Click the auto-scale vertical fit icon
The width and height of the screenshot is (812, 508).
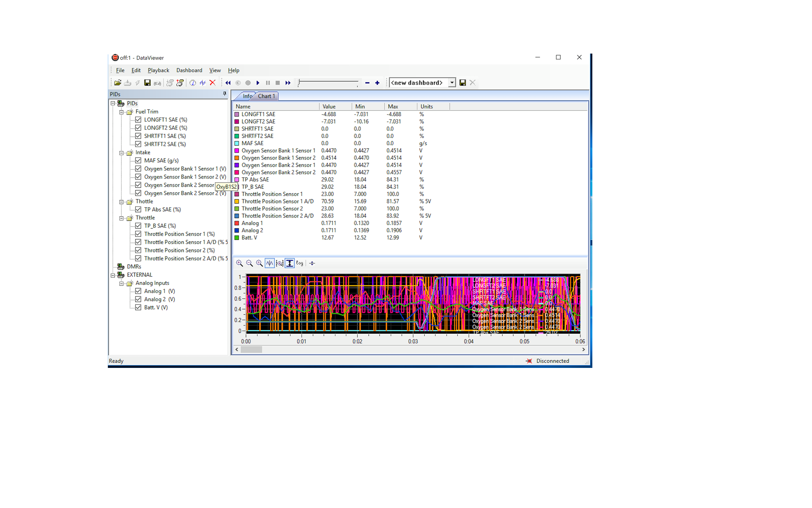(x=290, y=263)
